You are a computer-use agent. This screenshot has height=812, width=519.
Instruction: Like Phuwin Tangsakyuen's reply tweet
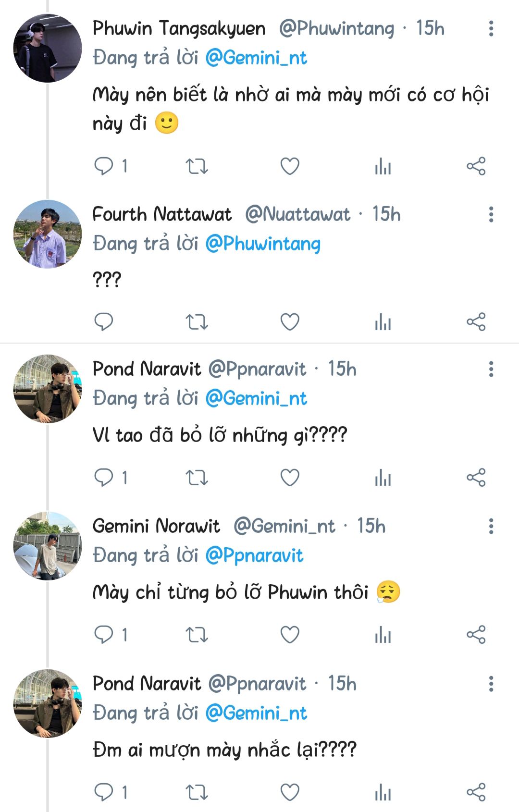pos(290,166)
